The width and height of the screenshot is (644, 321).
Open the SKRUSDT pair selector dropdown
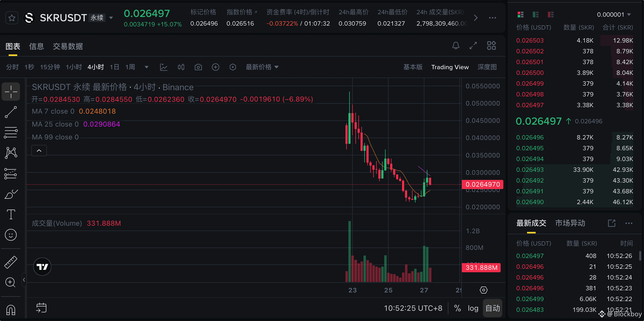coord(111,18)
